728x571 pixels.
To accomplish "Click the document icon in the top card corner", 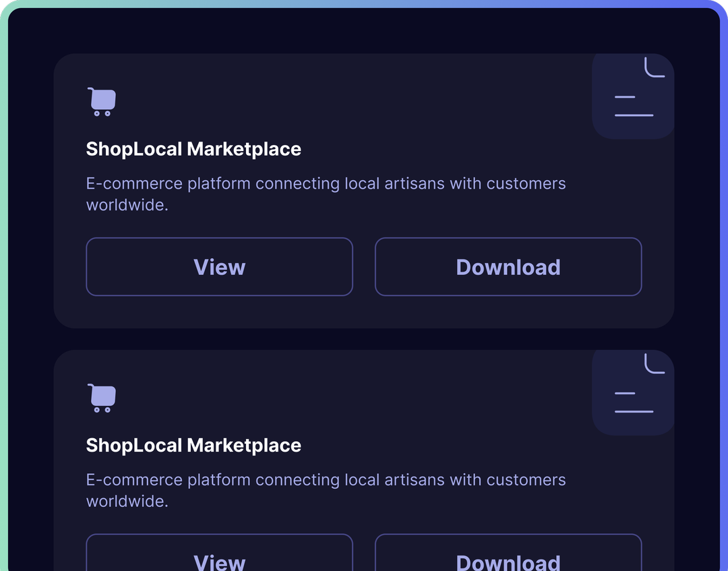I will tap(633, 96).
